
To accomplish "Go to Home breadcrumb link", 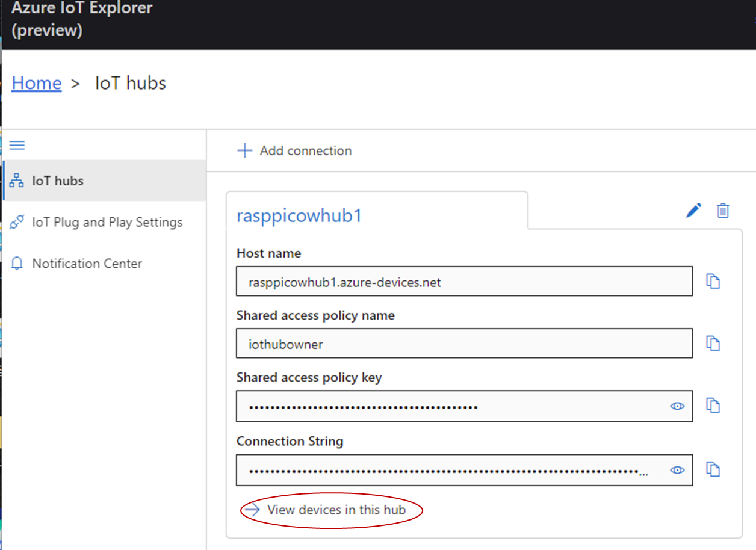I will [37, 83].
